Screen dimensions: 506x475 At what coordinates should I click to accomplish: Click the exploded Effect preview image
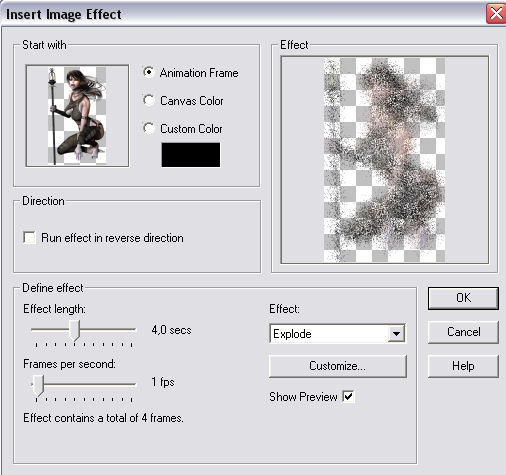[x=385, y=160]
